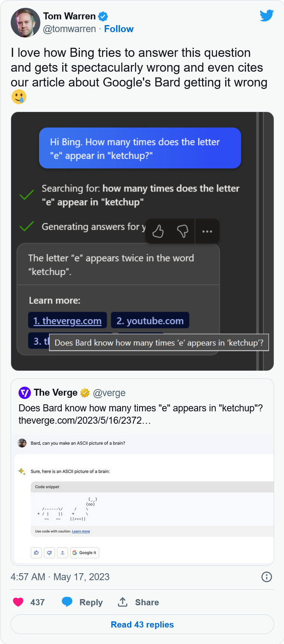Share the tweet
284x644 pixels.
[x=138, y=602]
